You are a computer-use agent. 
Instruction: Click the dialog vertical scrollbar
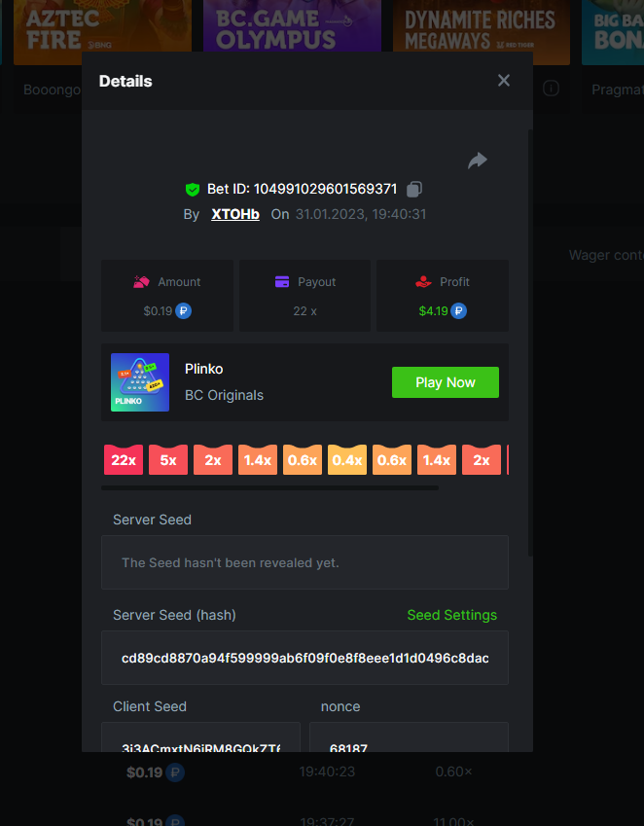coord(530,341)
